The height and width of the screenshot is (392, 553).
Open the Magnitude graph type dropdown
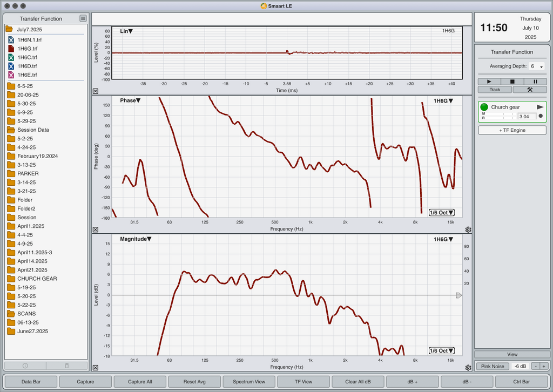point(136,239)
